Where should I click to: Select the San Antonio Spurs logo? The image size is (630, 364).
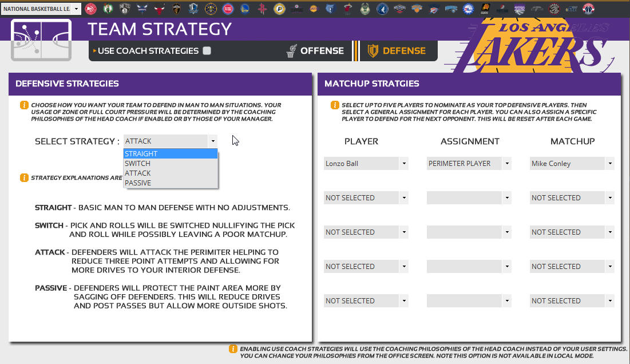point(537,9)
